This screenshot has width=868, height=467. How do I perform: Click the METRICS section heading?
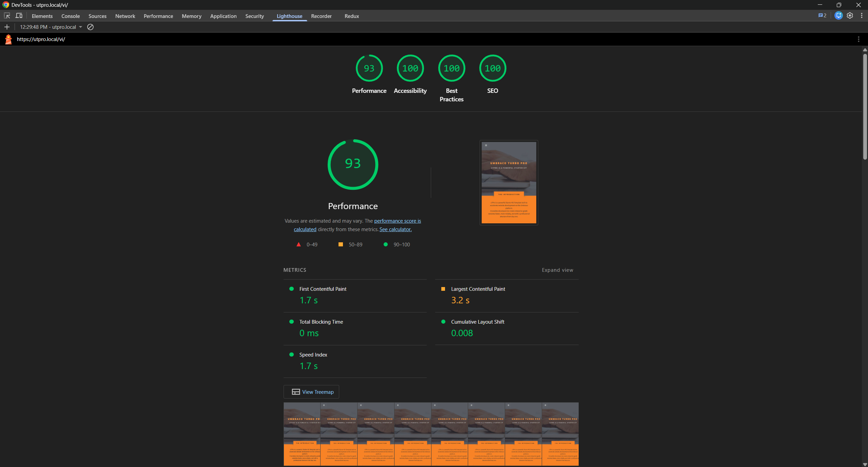tap(295, 270)
